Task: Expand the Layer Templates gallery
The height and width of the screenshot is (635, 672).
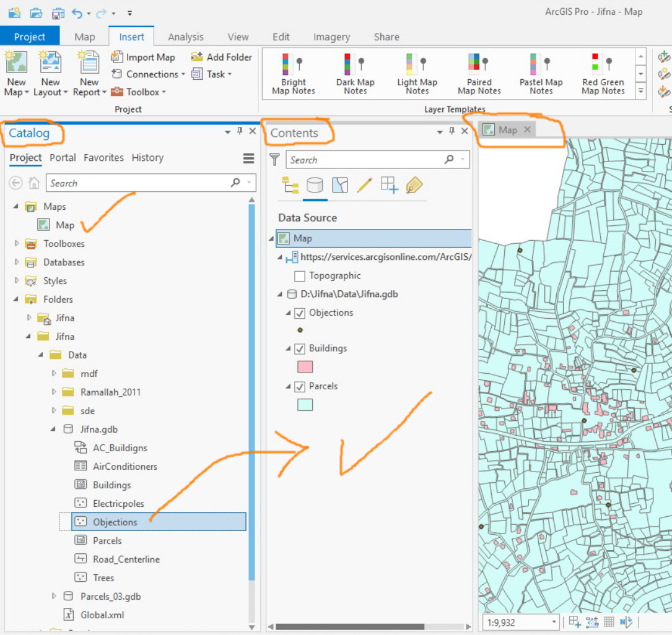Action: [640, 91]
